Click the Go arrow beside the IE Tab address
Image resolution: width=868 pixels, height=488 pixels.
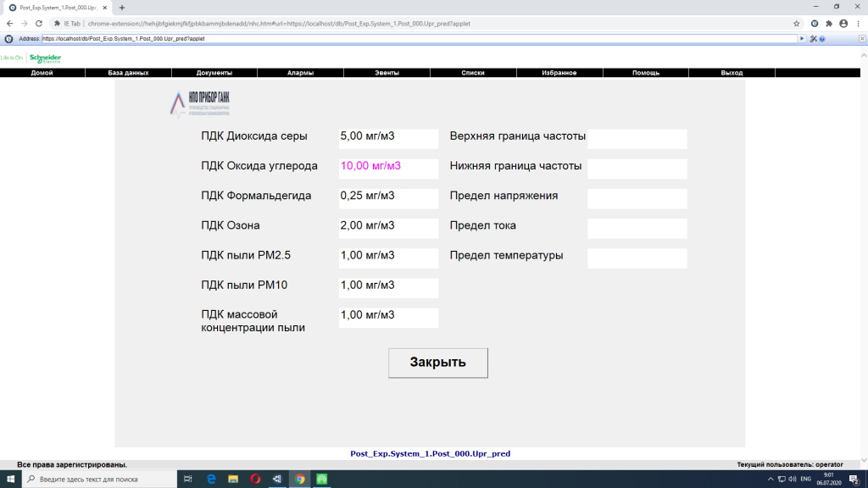coord(802,38)
